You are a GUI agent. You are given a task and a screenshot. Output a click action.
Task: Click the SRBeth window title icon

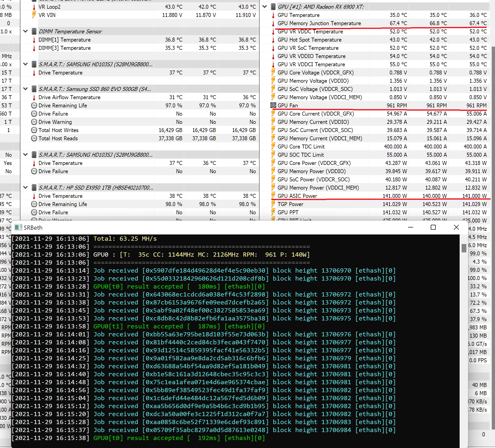click(18, 227)
